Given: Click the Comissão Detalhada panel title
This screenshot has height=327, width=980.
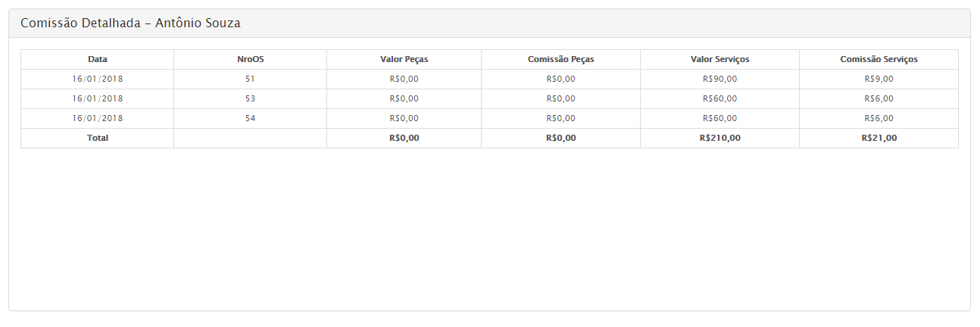Looking at the screenshot, I should pos(130,23).
